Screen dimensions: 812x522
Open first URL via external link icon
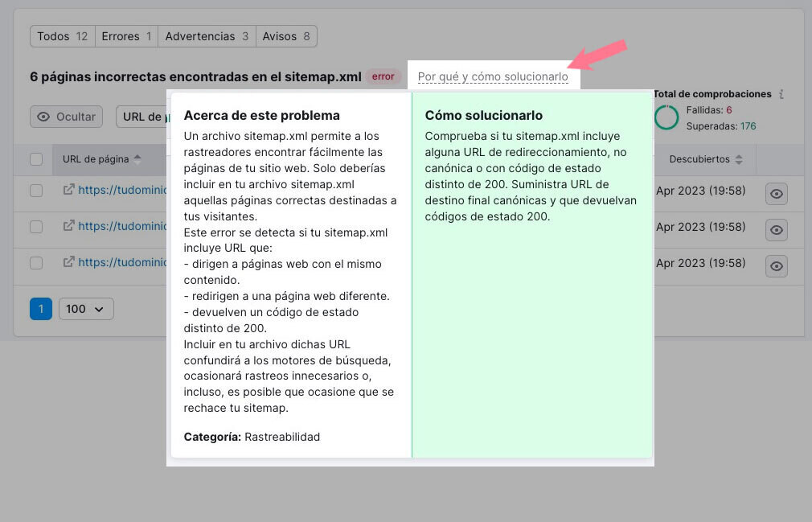pyautogui.click(x=68, y=191)
